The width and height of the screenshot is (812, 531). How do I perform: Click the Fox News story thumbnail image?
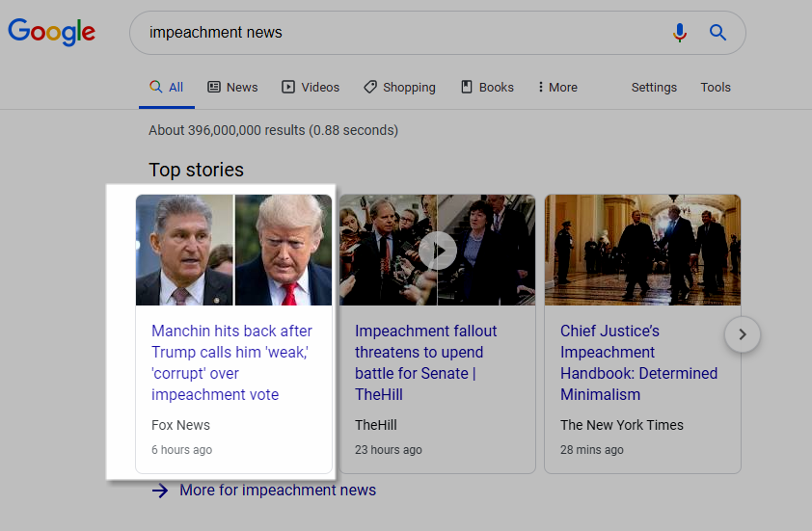233,250
